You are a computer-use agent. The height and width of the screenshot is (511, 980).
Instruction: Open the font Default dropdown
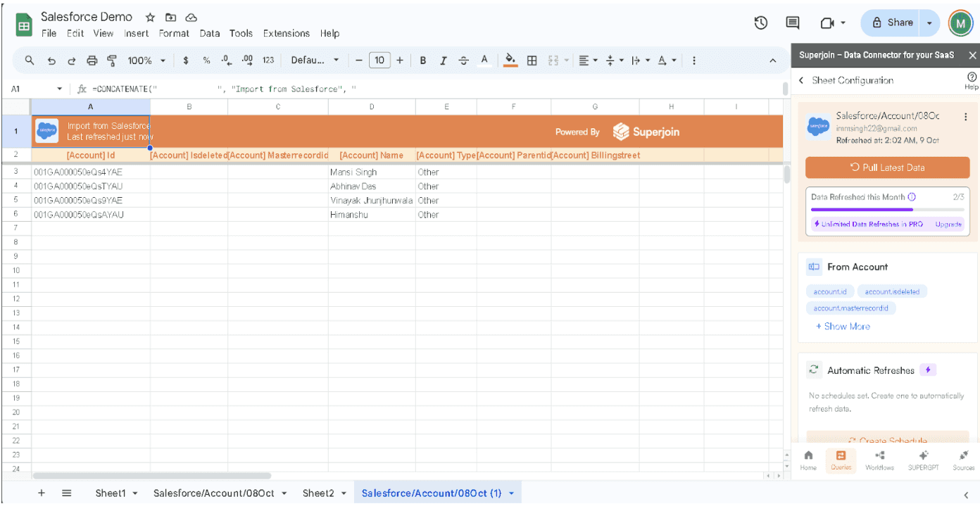tap(315, 61)
